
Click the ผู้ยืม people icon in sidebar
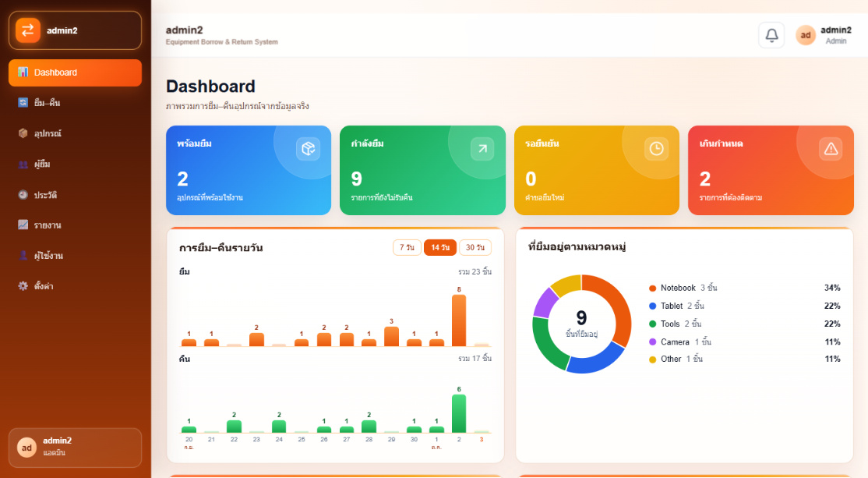pos(23,164)
